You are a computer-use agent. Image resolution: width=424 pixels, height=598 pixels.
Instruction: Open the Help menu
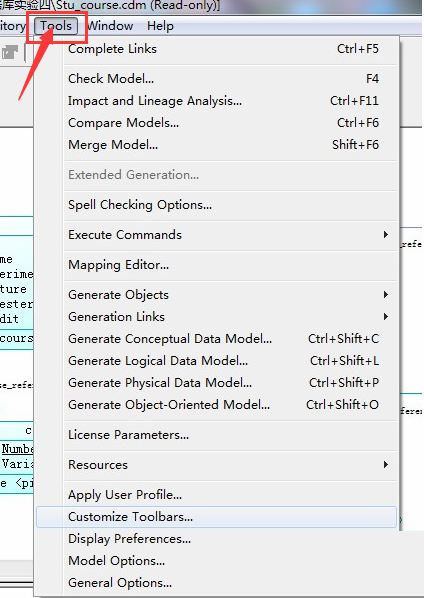(x=160, y=26)
